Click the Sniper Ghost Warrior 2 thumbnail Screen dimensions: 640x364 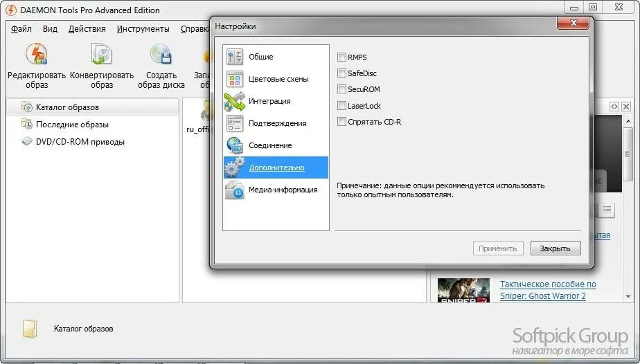(463, 290)
